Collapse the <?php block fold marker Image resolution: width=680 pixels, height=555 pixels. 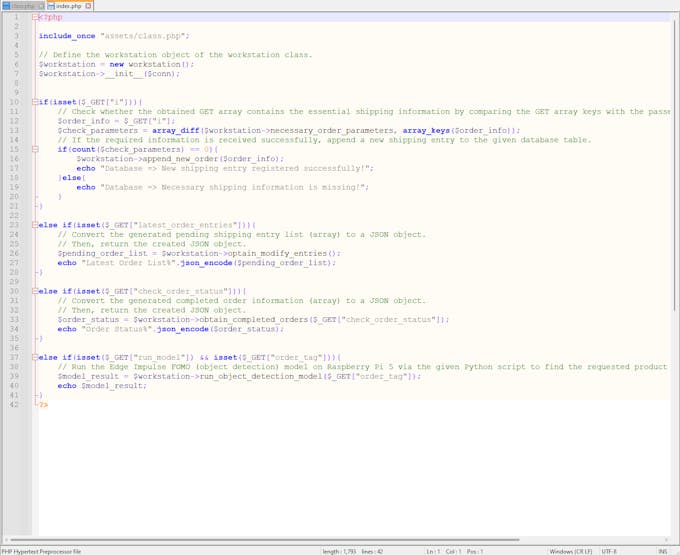pyautogui.click(x=33, y=18)
